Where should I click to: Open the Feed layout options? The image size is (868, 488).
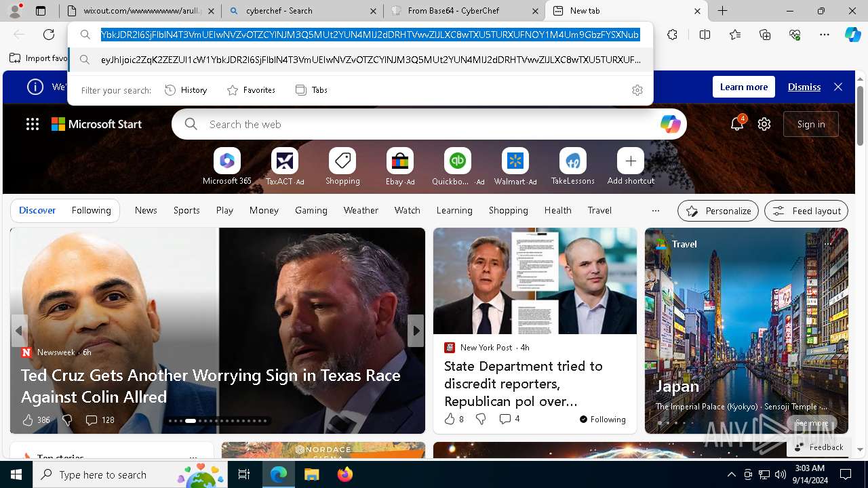[x=806, y=211]
